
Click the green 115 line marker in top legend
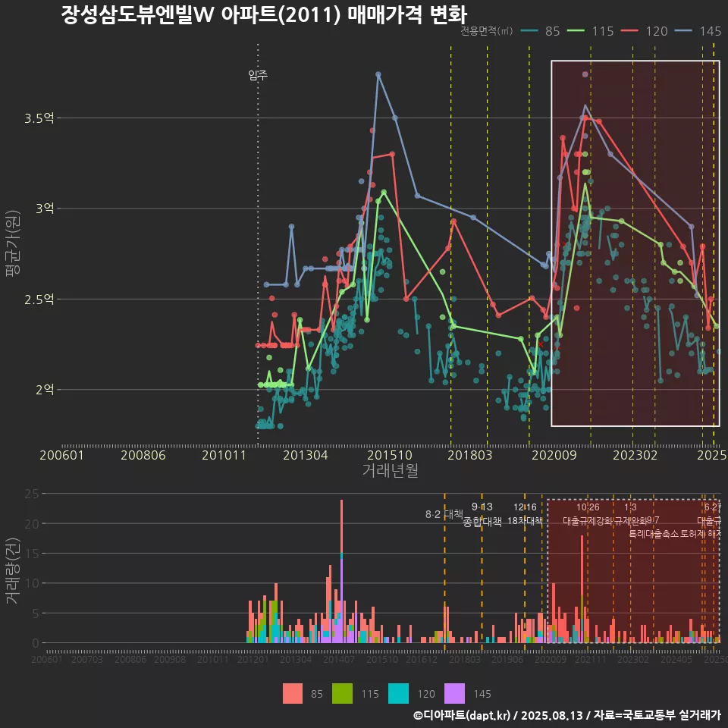(576, 31)
